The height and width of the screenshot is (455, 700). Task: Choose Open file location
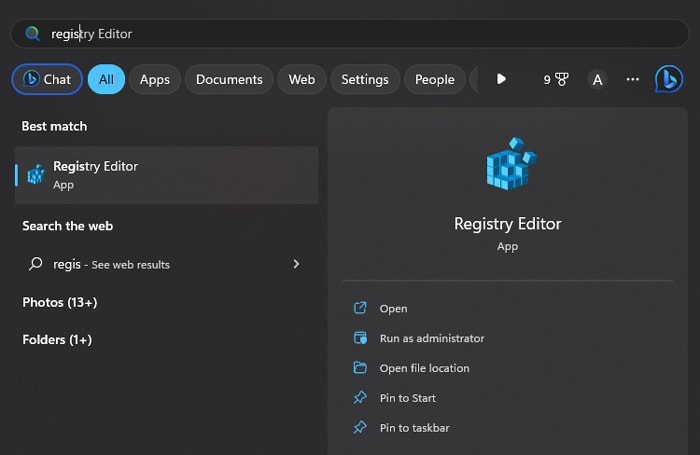(x=425, y=368)
